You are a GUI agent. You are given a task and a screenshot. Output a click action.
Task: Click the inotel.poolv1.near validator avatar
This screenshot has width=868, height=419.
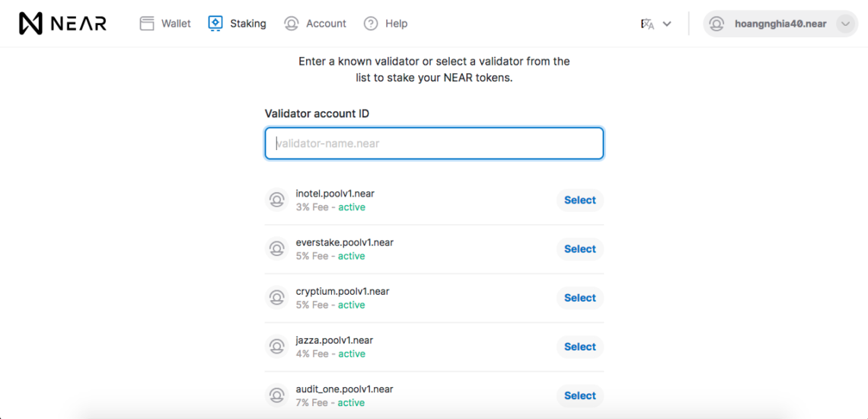point(276,200)
